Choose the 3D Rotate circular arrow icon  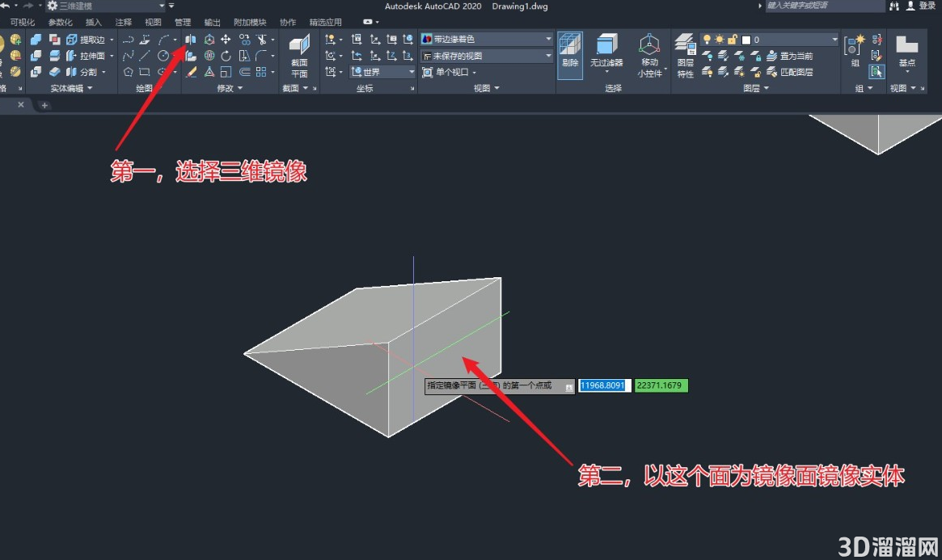click(x=226, y=56)
